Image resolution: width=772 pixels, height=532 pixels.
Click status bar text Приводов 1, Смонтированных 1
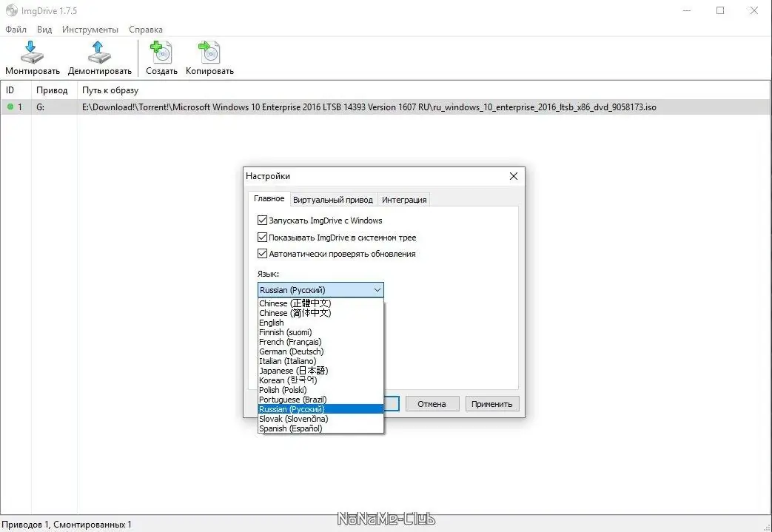[67, 525]
